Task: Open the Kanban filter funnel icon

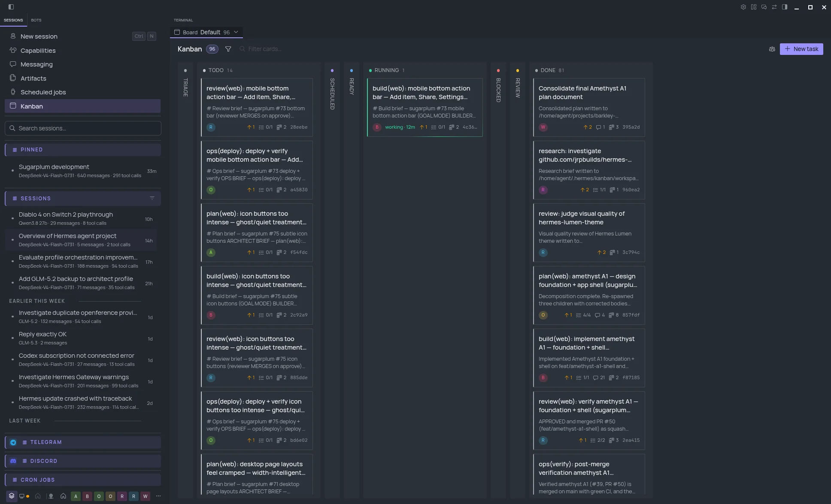Action: point(228,49)
